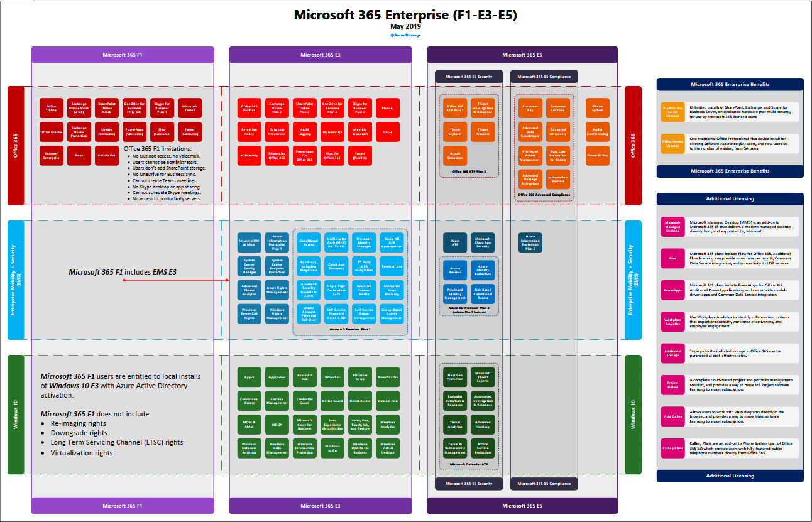Select the Advanced Hunting tile

click(483, 425)
